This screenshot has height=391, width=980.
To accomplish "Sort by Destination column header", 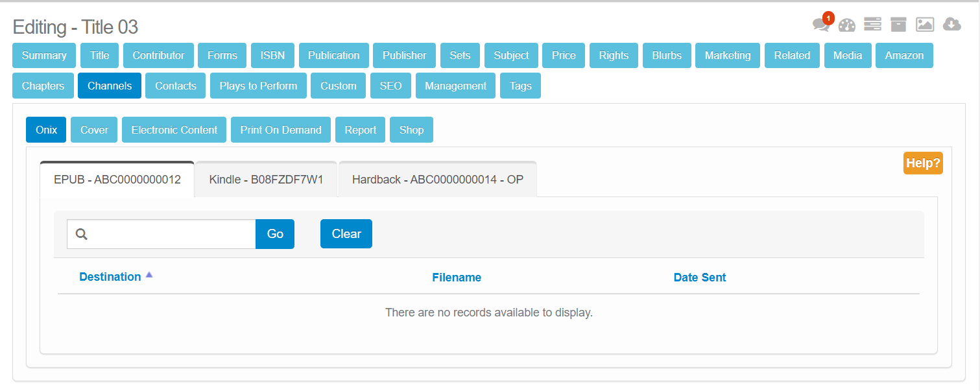I will click(110, 277).
